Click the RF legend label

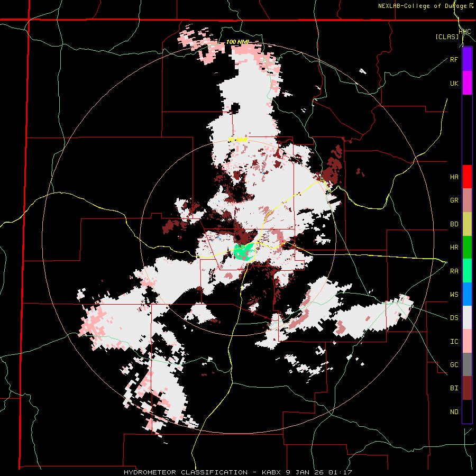pyautogui.click(x=454, y=59)
